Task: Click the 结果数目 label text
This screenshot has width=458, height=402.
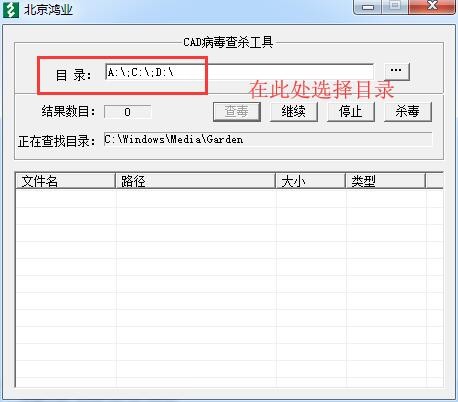Action: pyautogui.click(x=68, y=111)
